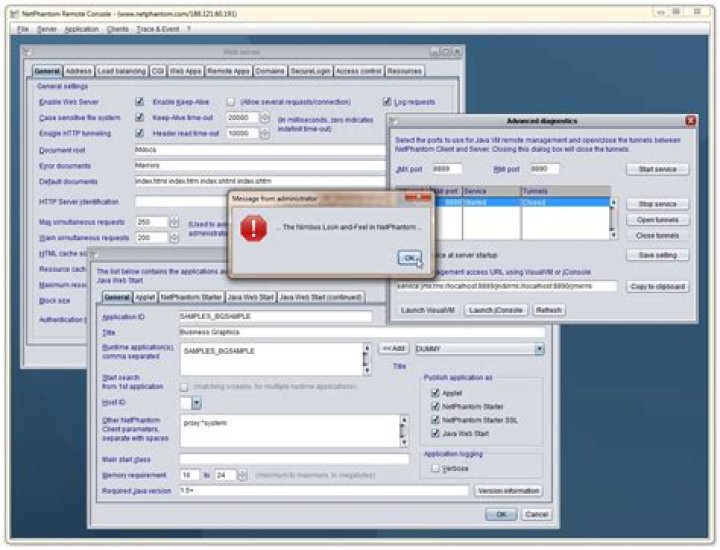
Task: Uncheck Java Web Start publish option
Action: click(x=435, y=433)
